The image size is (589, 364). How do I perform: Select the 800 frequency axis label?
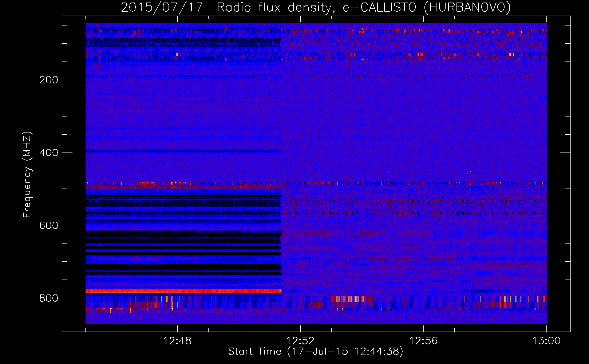click(49, 298)
